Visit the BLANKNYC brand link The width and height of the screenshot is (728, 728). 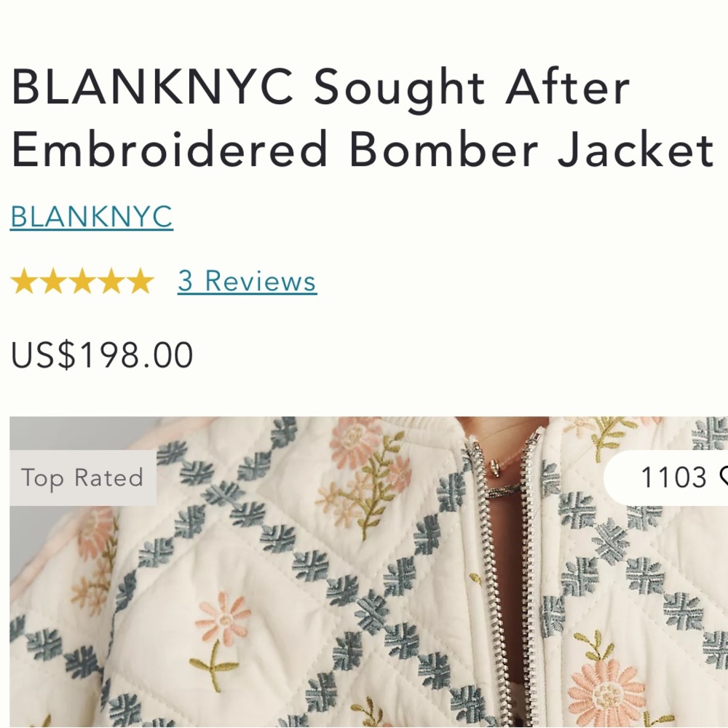pos(92,217)
